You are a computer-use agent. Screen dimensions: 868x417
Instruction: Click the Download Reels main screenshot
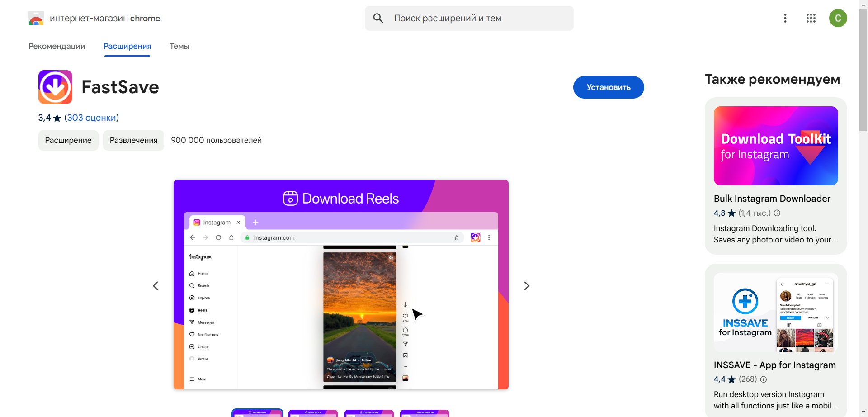[x=341, y=284]
